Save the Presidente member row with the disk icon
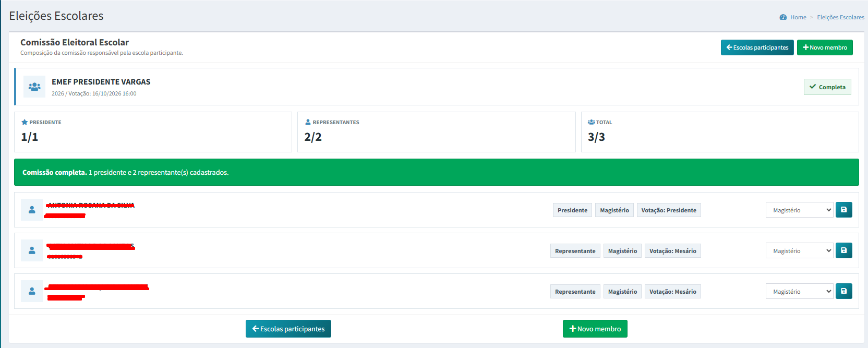 [844, 210]
